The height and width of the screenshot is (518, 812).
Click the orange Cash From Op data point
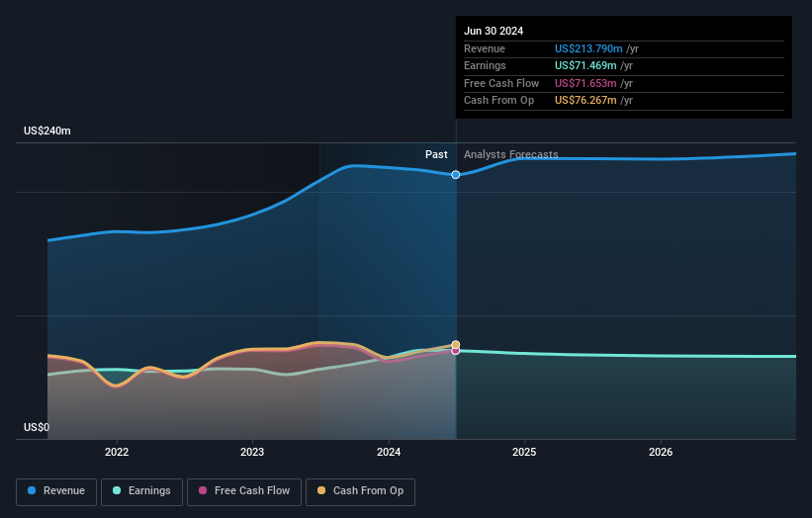456,345
